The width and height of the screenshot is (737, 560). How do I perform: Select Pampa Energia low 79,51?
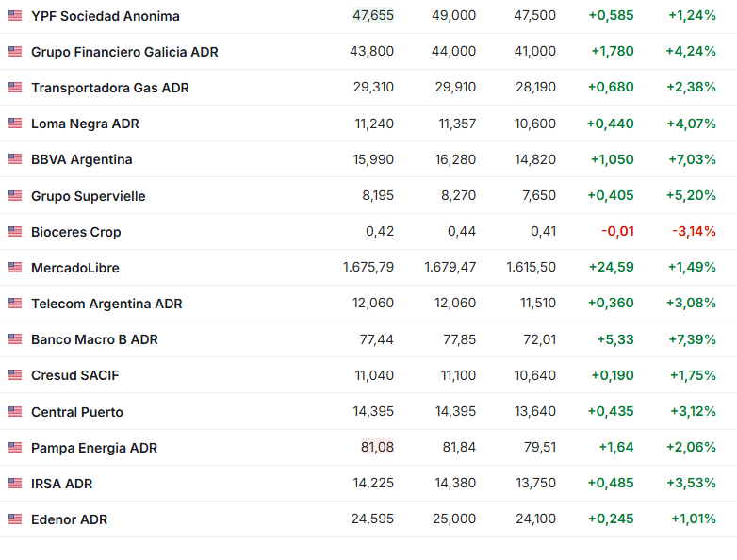coord(540,447)
